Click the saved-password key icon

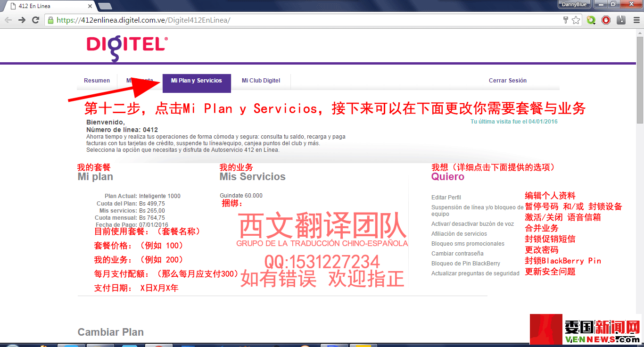tap(566, 20)
